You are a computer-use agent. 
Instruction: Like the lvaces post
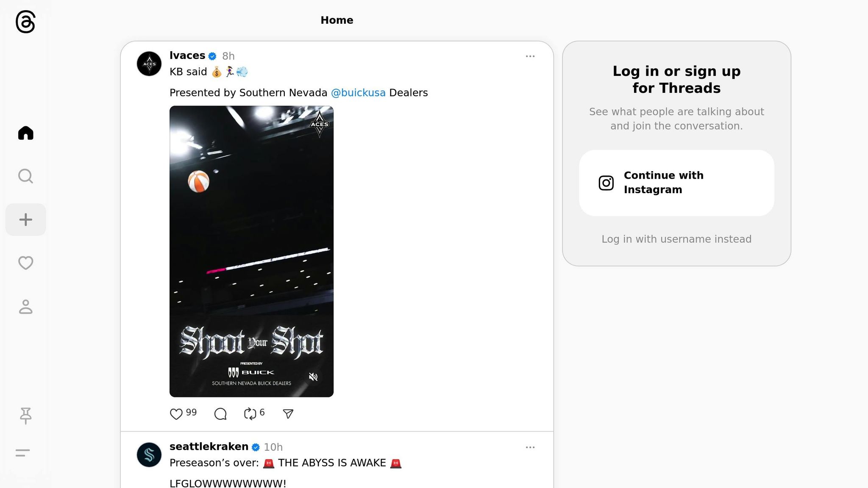(x=176, y=414)
